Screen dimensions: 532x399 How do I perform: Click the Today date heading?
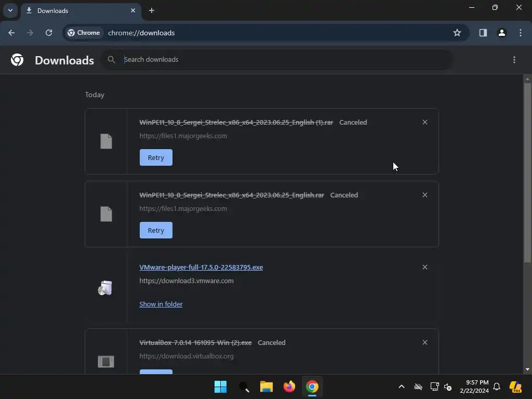[x=95, y=95]
